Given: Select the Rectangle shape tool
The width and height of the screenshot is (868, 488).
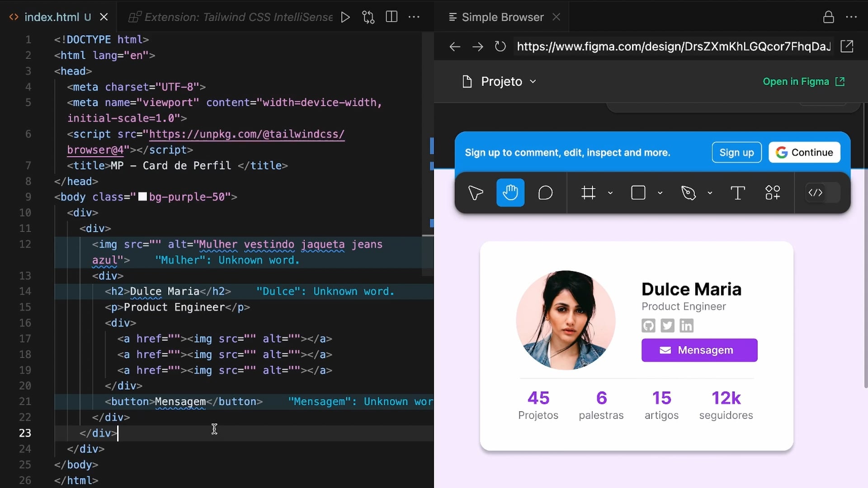Looking at the screenshot, I should click(x=638, y=193).
